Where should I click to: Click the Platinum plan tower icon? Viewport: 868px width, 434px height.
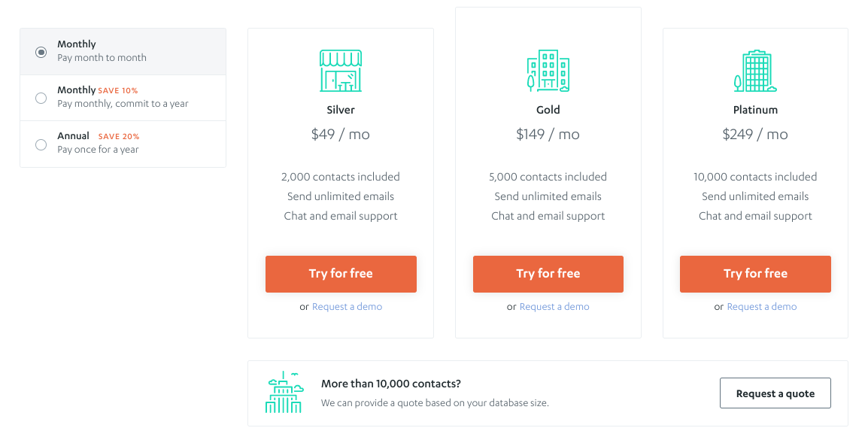point(755,71)
